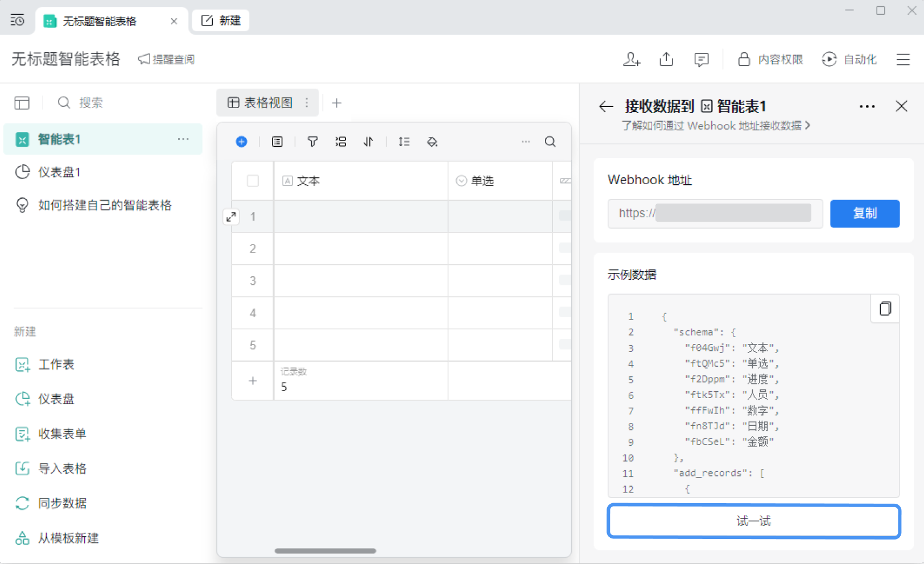Viewport: 924px width, 564px height.
Task: Close the 无标题智能表格 tab
Action: [174, 21]
